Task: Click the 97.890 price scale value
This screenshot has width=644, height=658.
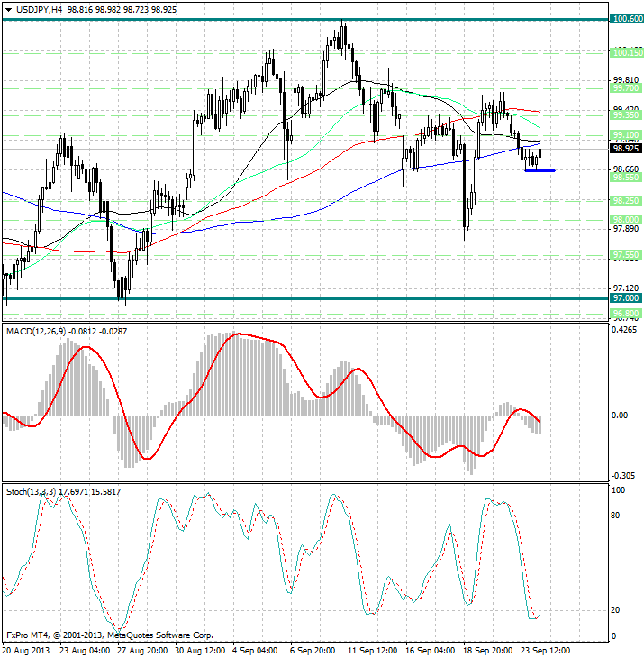Action: pyautogui.click(x=626, y=229)
